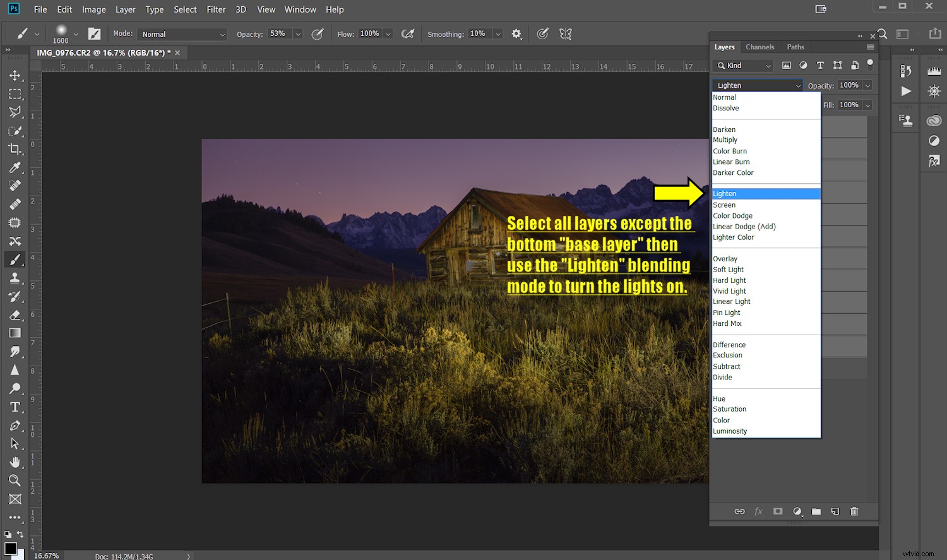Select the Zoom tool

[16, 480]
